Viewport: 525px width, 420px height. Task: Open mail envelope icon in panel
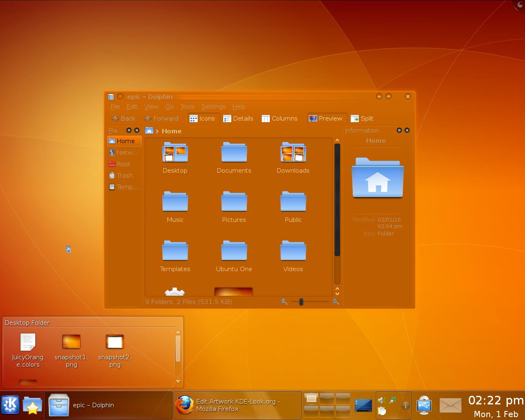click(x=450, y=405)
